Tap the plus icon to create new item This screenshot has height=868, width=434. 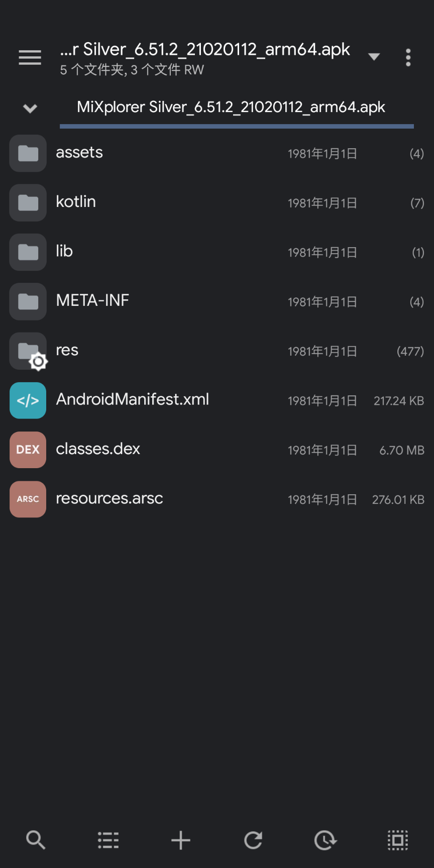180,840
